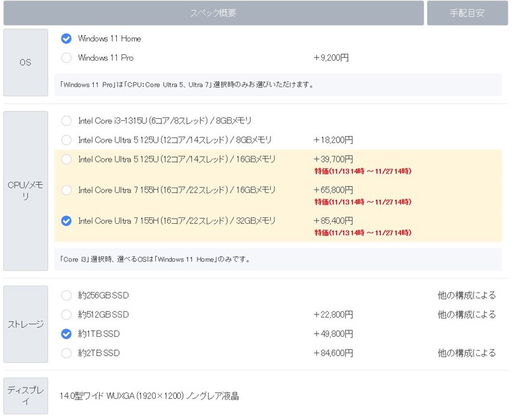The image size is (515, 420).
Task: Pick the 約1TB SSD storage option
Action: tap(66, 334)
